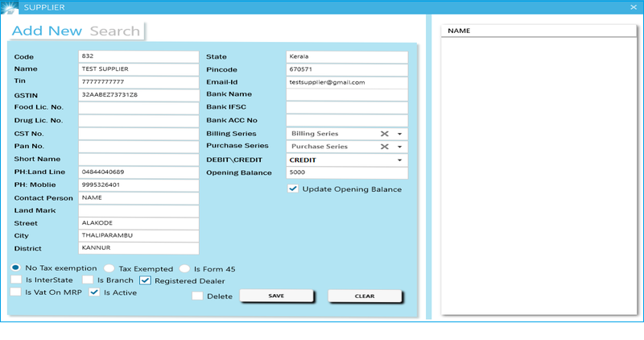Edit District field with KANNUR

coord(138,248)
